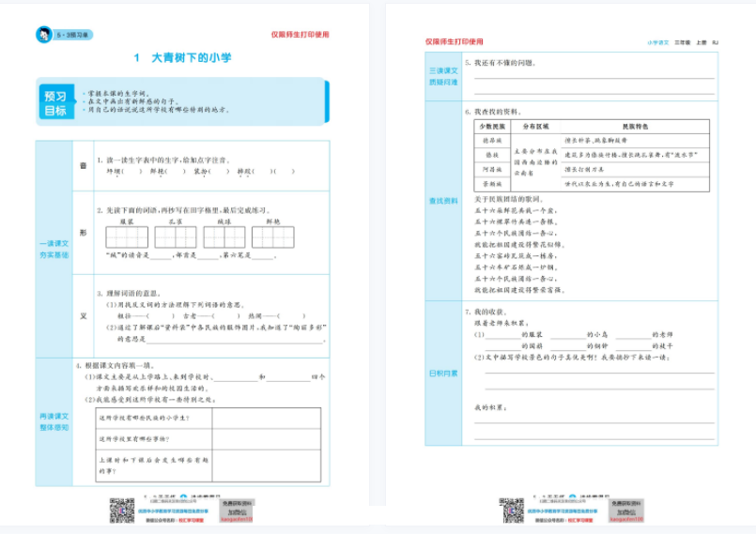Click the "分布区域" table header
This screenshot has width=756, height=534.
tap(535, 127)
